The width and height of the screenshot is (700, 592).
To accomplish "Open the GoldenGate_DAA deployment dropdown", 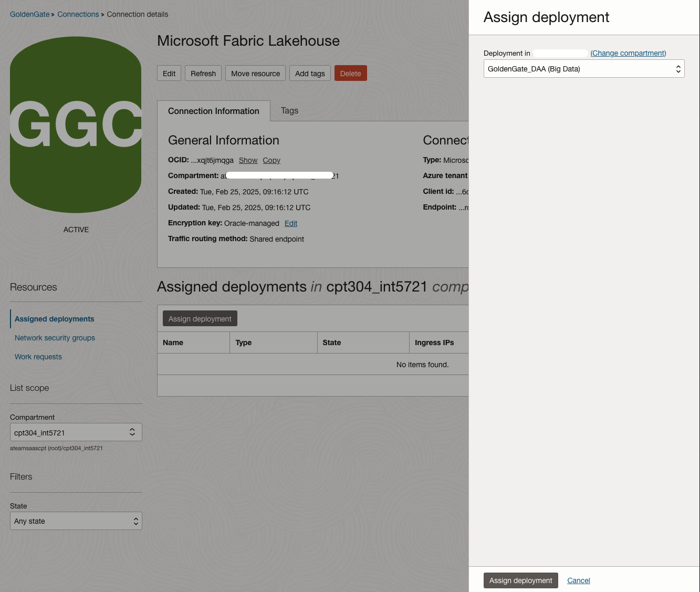I will pyautogui.click(x=583, y=68).
